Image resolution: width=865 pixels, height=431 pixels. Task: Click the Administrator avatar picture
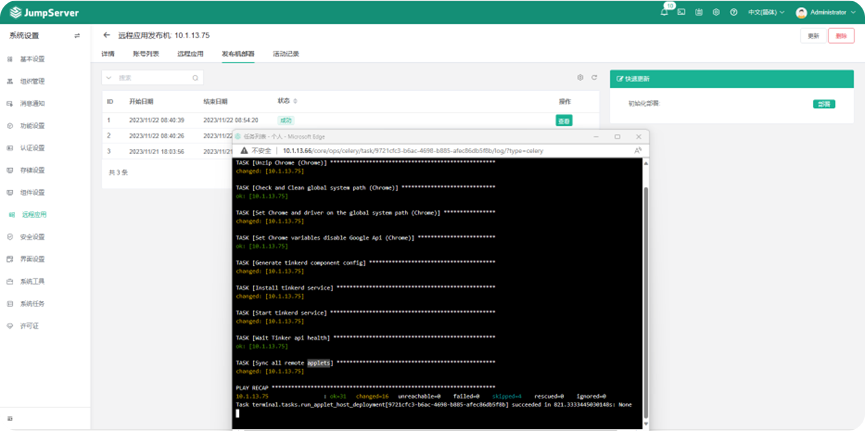point(802,12)
